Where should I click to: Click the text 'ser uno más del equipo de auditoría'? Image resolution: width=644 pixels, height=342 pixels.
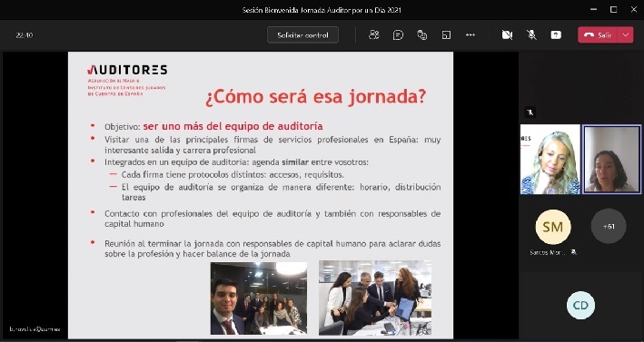233,126
